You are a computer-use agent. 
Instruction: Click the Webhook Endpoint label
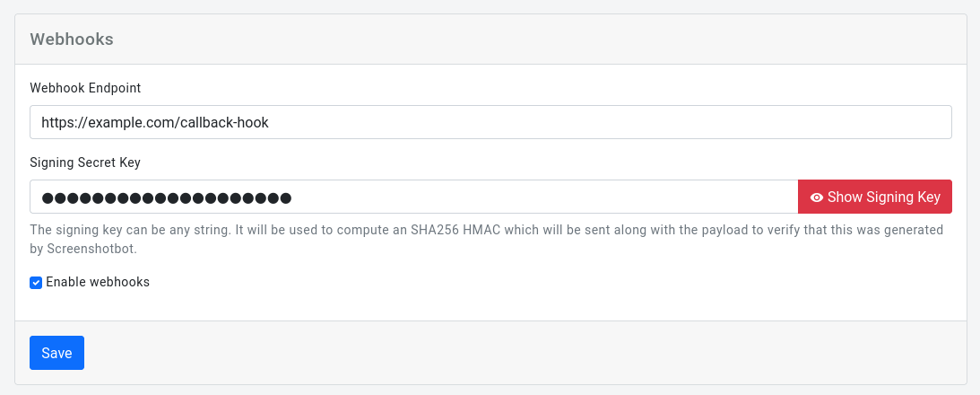(x=85, y=88)
